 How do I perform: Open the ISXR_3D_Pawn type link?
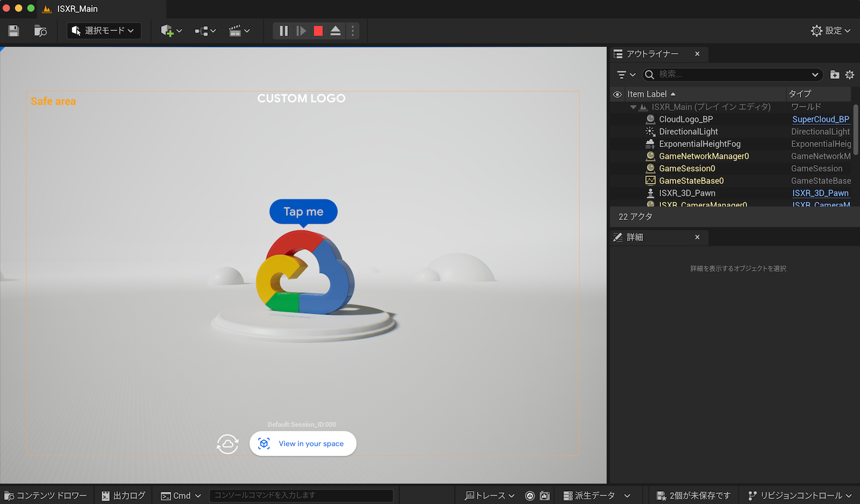(x=820, y=192)
